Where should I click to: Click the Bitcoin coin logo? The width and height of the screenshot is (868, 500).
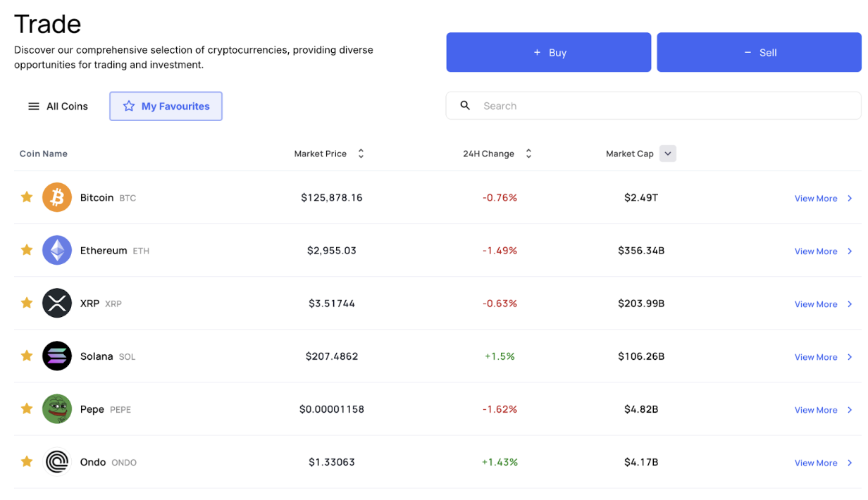tap(57, 197)
